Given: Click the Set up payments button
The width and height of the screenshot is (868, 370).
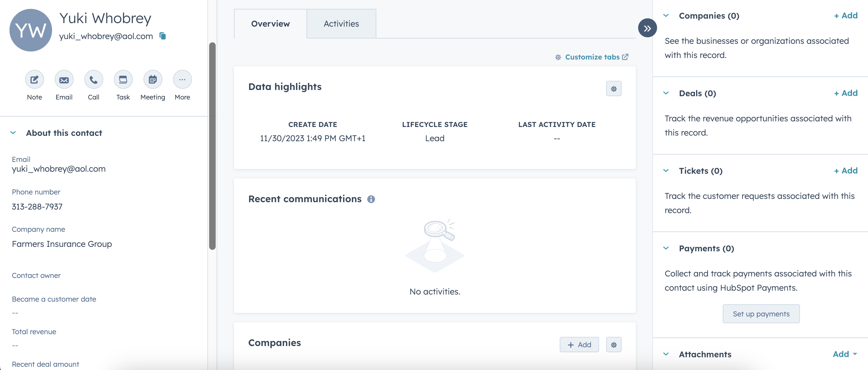Looking at the screenshot, I should click(x=761, y=314).
